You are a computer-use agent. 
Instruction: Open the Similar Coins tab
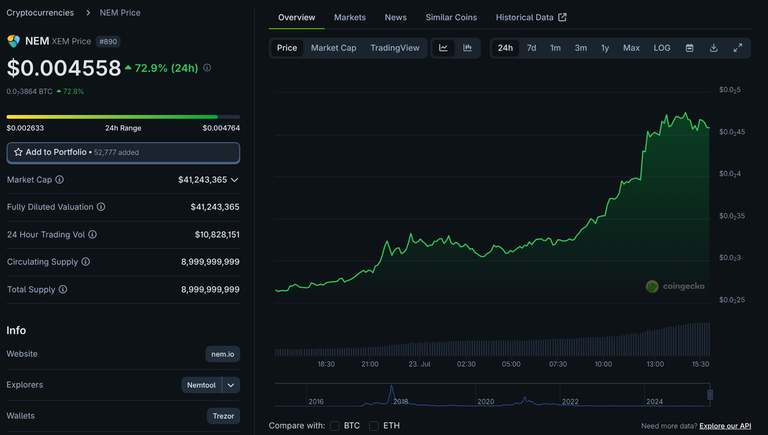[451, 17]
